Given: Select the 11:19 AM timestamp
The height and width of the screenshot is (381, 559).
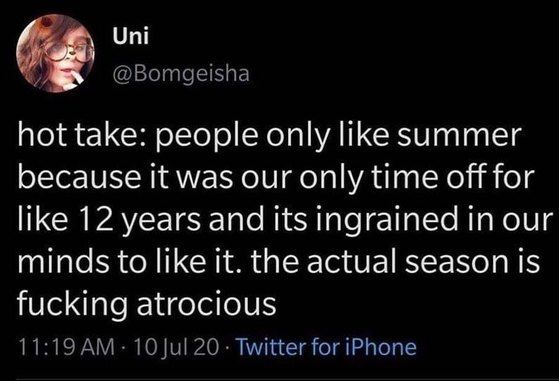Looking at the screenshot, I should [x=67, y=347].
